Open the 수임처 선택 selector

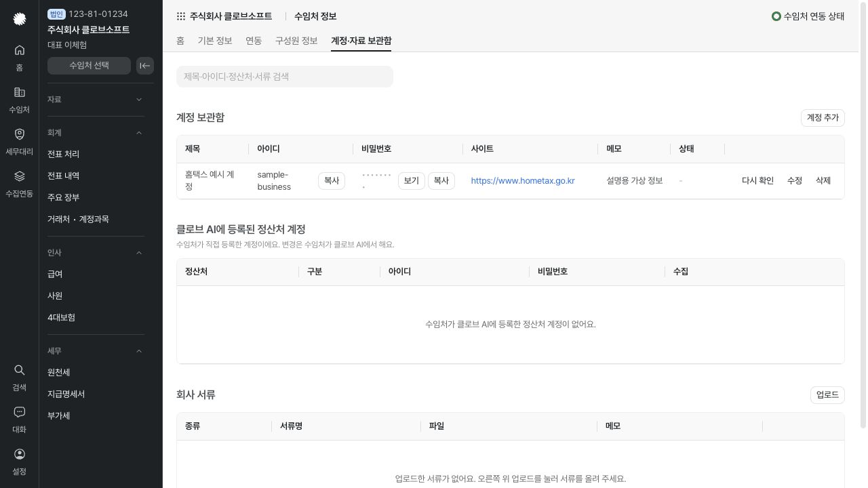tap(89, 66)
